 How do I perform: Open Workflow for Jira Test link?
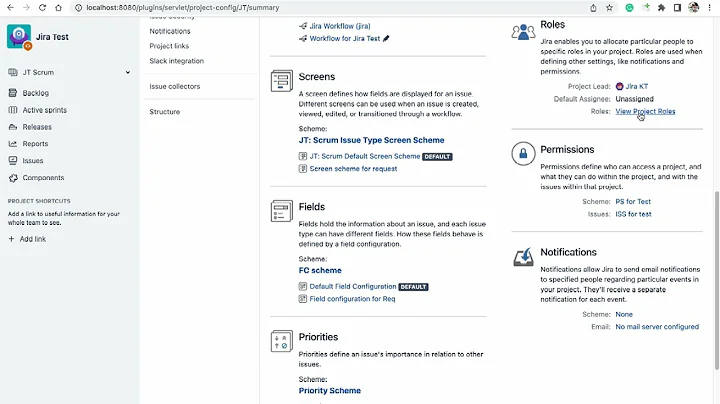(345, 39)
